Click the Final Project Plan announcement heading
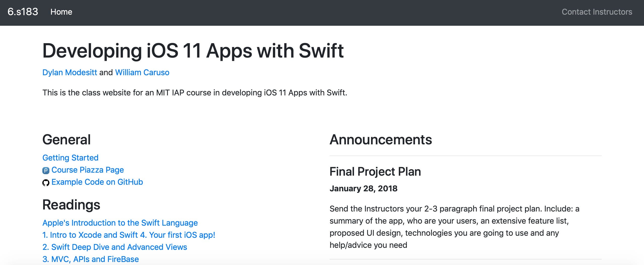The image size is (644, 265). coord(375,171)
